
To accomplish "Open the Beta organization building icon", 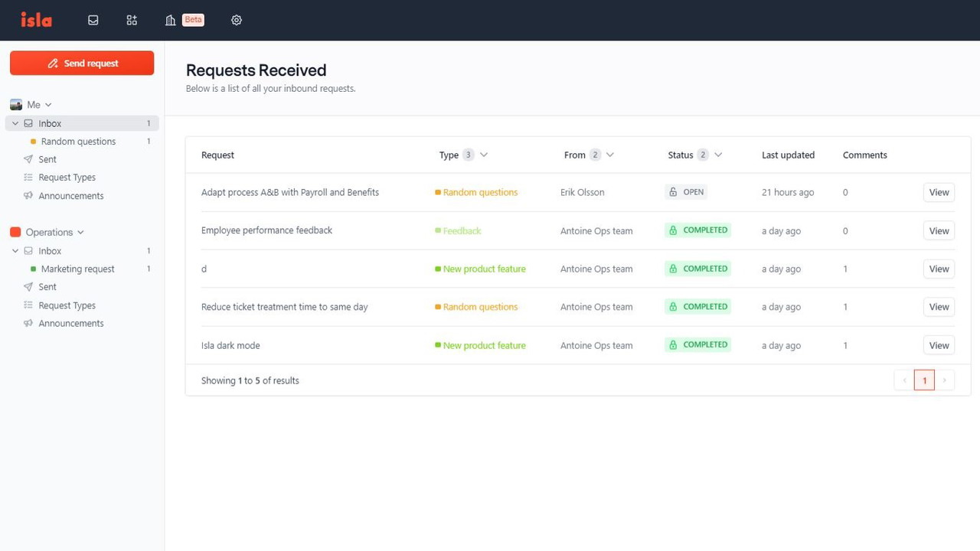I will (x=171, y=20).
